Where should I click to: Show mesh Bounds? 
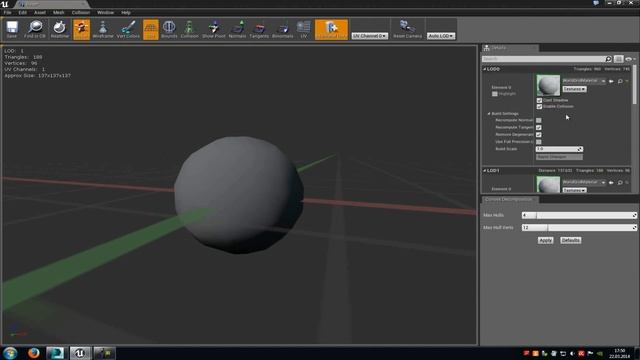169,29
